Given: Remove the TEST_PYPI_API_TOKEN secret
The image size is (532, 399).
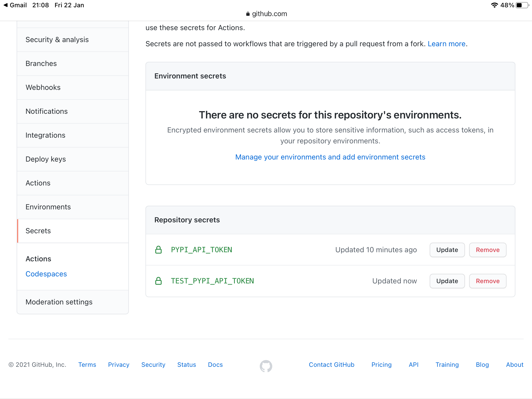Looking at the screenshot, I should click(488, 281).
